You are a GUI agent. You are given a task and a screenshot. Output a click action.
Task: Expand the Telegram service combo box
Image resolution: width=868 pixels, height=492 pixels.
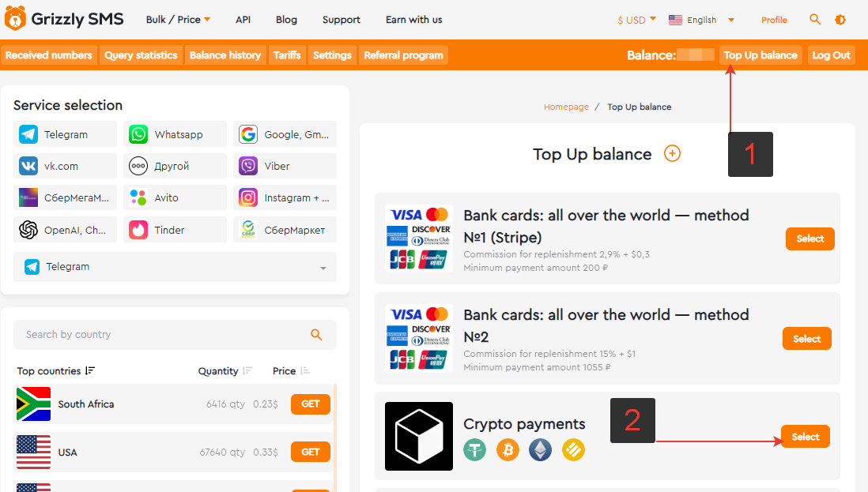tap(175, 267)
